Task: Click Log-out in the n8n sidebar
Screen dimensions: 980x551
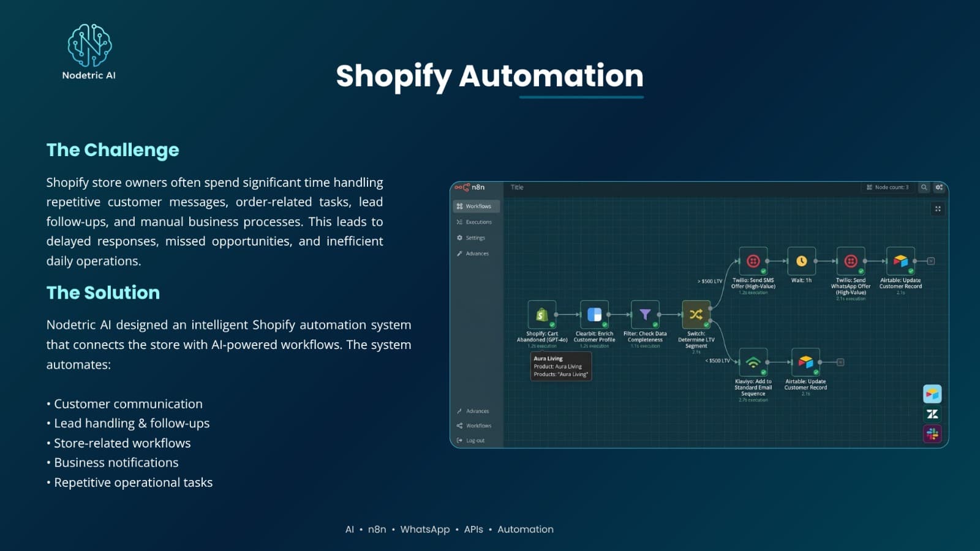Action: coord(471,440)
